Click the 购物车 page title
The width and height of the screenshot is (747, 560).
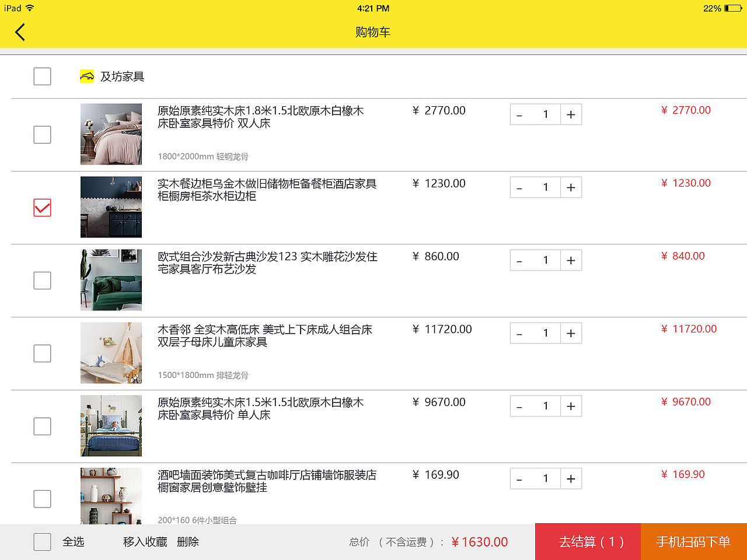click(373, 32)
